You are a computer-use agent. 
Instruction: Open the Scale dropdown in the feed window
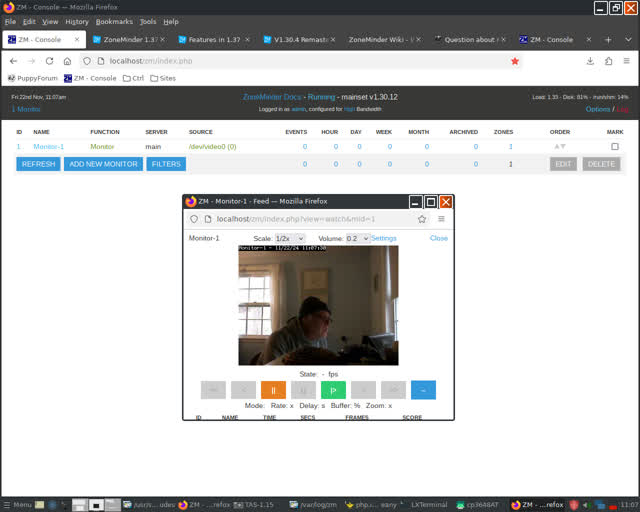point(290,238)
